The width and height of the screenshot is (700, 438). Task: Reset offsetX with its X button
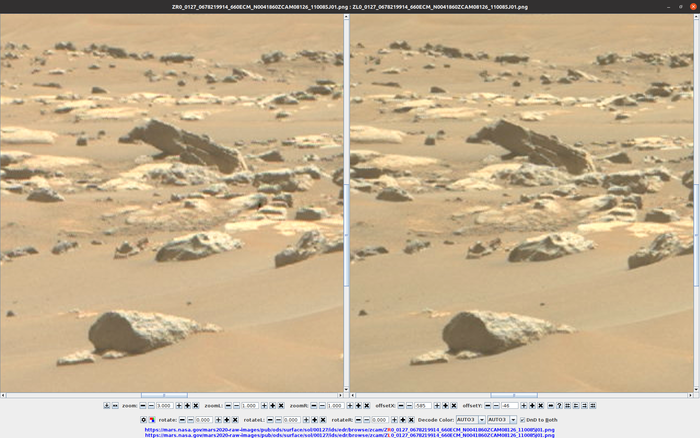tap(454, 405)
